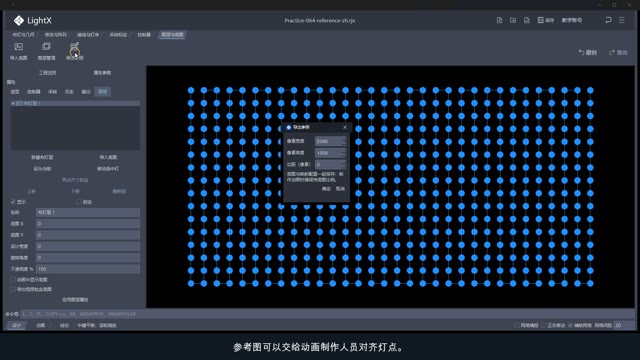Open the feedback speech-bubble icon
Viewport: 640px width, 360px height.
(608, 20)
